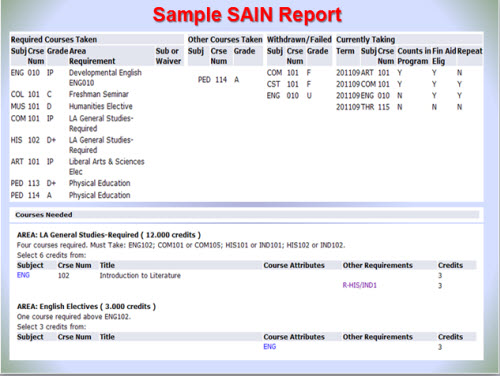The image size is (500, 376).
Task: Click the "Select 6 credits from:" text
Action: [51, 255]
